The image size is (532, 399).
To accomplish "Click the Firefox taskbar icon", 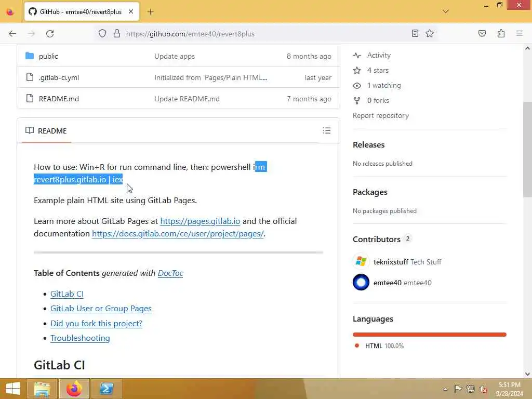I will (74, 389).
